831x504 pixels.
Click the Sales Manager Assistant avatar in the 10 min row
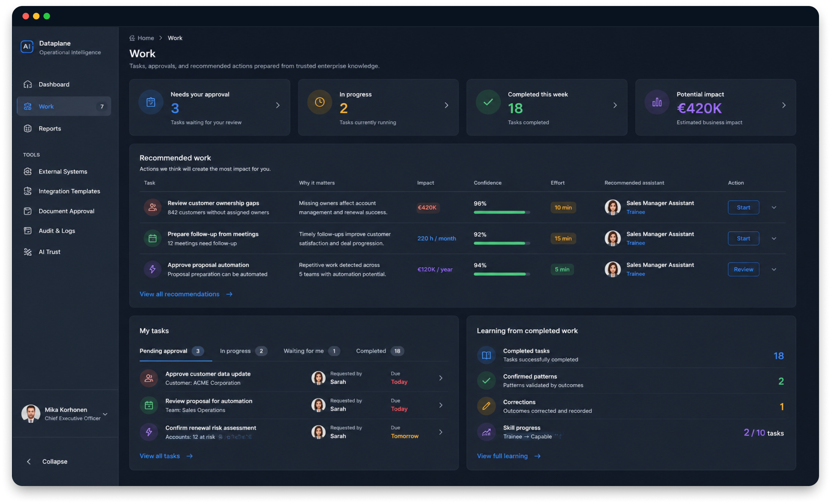click(613, 207)
